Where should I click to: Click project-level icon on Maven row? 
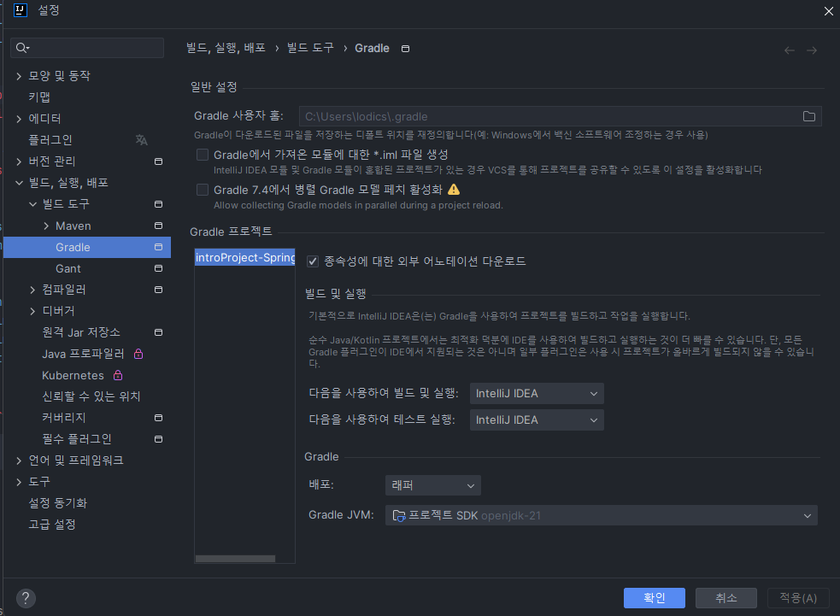[159, 226]
